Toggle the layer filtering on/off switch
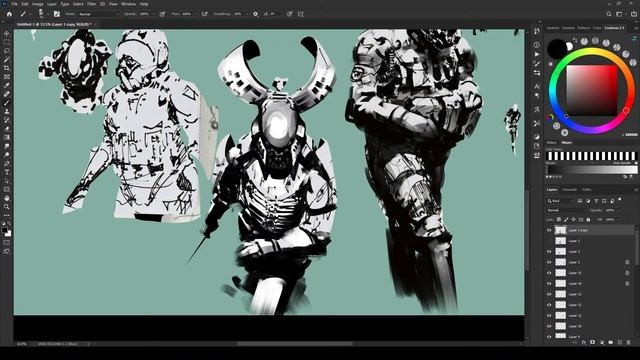The image size is (640, 360). pyautogui.click(x=620, y=200)
